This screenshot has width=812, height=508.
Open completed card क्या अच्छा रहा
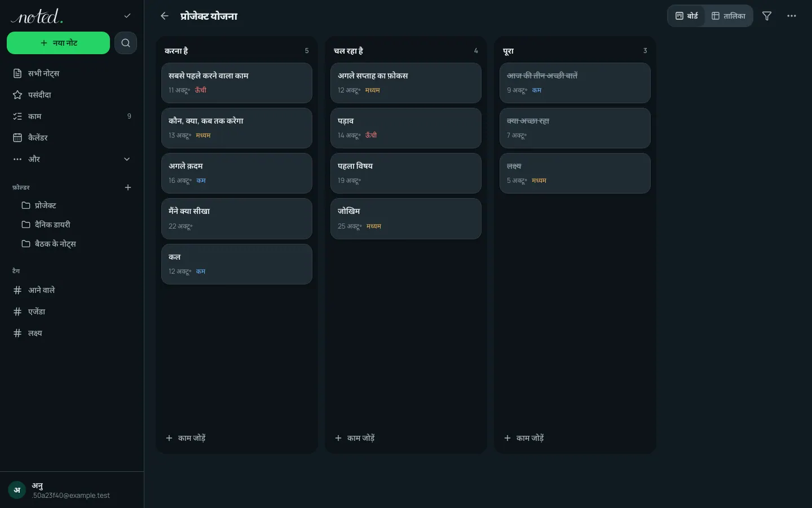click(x=575, y=128)
